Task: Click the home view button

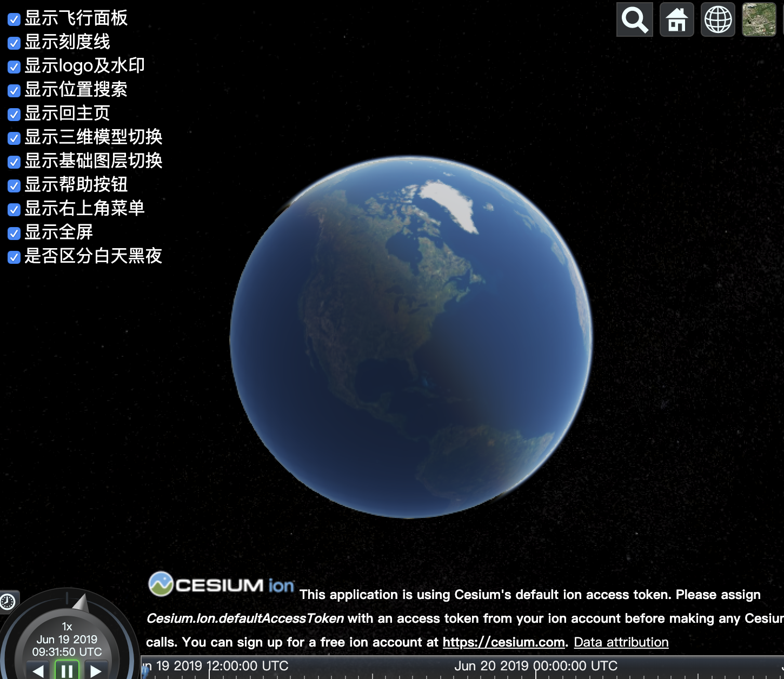Action: click(676, 19)
